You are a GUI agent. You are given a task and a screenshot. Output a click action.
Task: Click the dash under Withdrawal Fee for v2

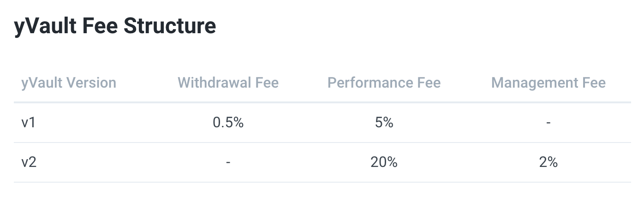tap(228, 163)
